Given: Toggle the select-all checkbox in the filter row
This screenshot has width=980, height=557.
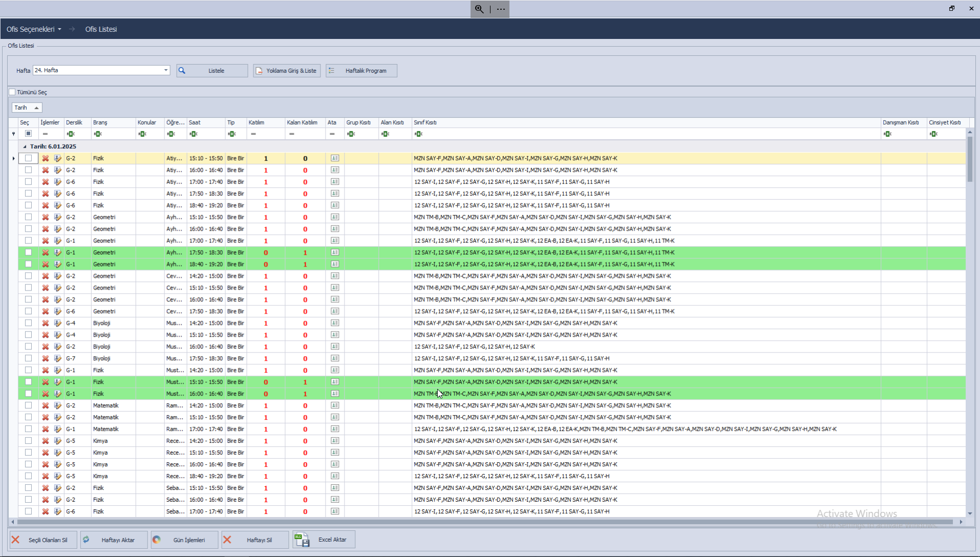Looking at the screenshot, I should (28, 134).
